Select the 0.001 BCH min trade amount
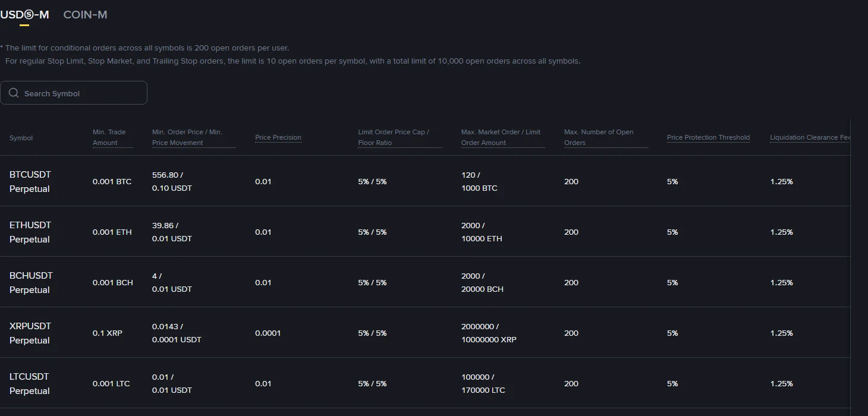The image size is (868, 416). (113, 283)
